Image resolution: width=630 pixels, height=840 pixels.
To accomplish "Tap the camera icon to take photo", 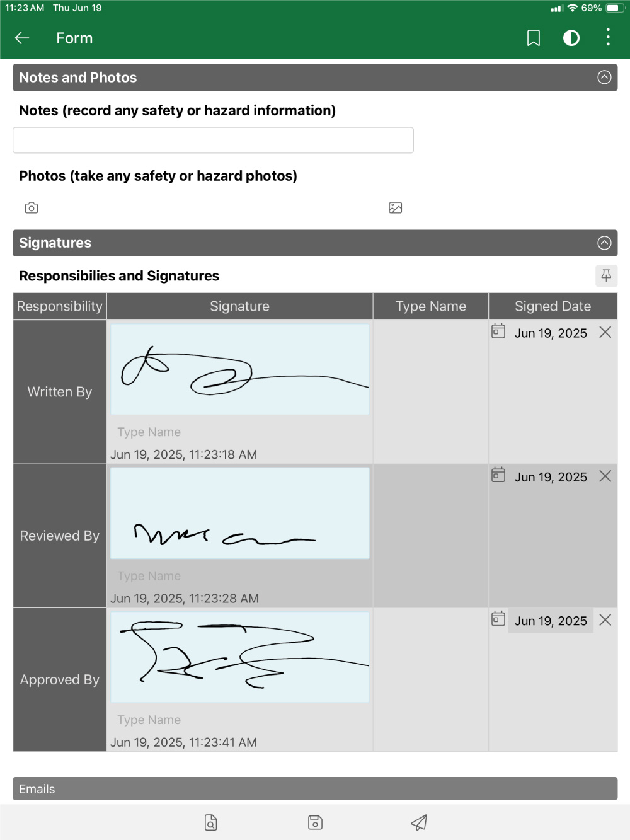I will click(31, 208).
